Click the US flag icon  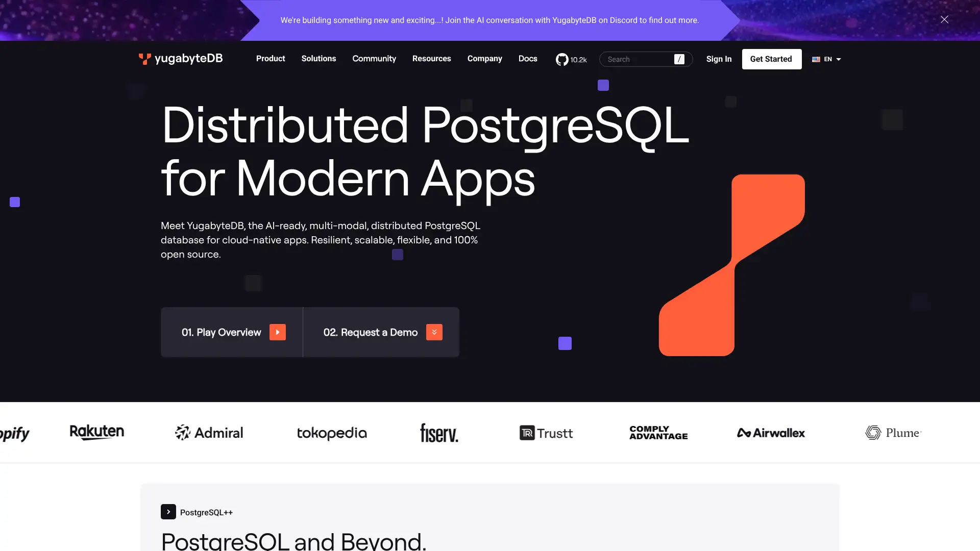point(816,59)
